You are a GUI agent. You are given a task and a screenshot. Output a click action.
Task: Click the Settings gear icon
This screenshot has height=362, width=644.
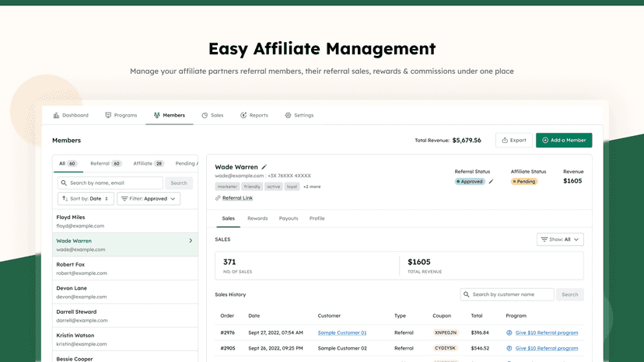tap(288, 115)
